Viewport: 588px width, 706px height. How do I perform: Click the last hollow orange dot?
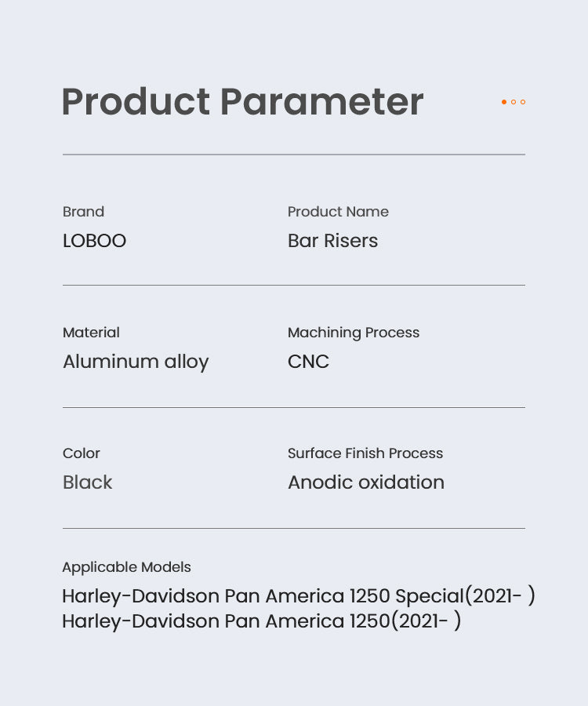coord(523,102)
